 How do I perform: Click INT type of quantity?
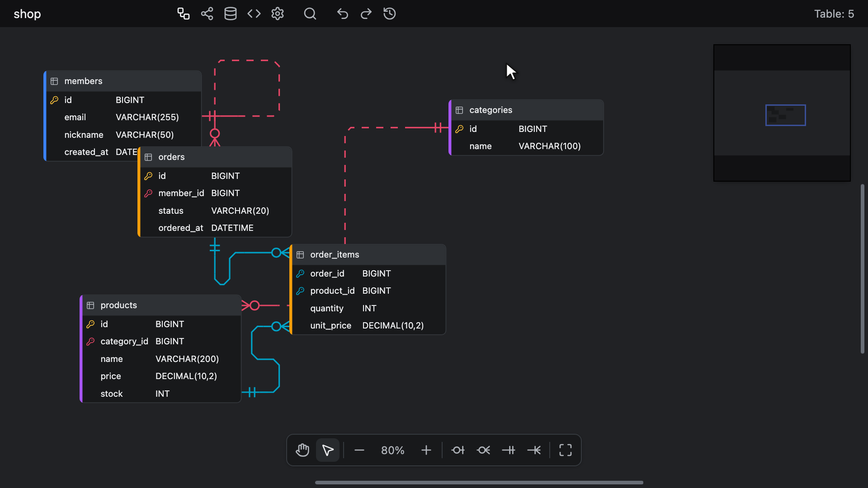369,309
